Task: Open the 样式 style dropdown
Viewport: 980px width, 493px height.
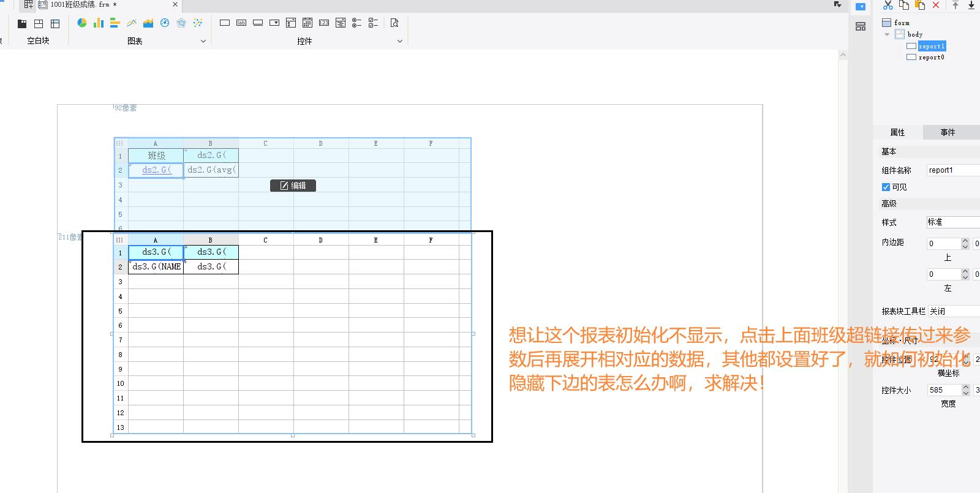Action: (x=953, y=222)
